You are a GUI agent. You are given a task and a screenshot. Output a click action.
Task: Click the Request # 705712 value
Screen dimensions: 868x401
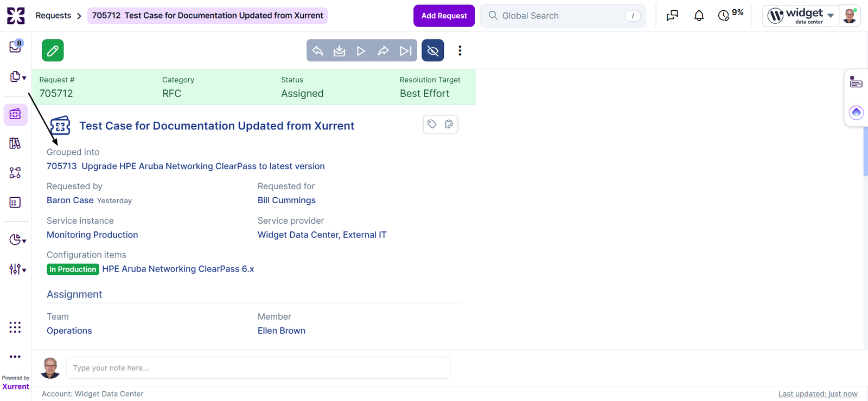[56, 93]
